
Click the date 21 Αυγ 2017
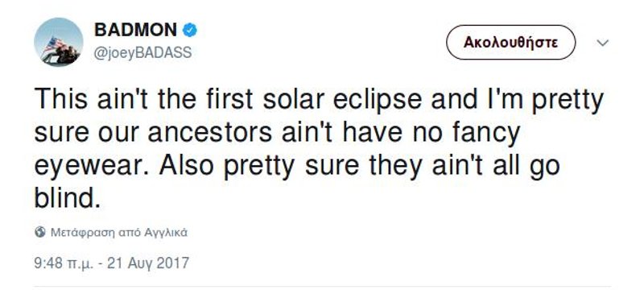pyautogui.click(x=148, y=263)
